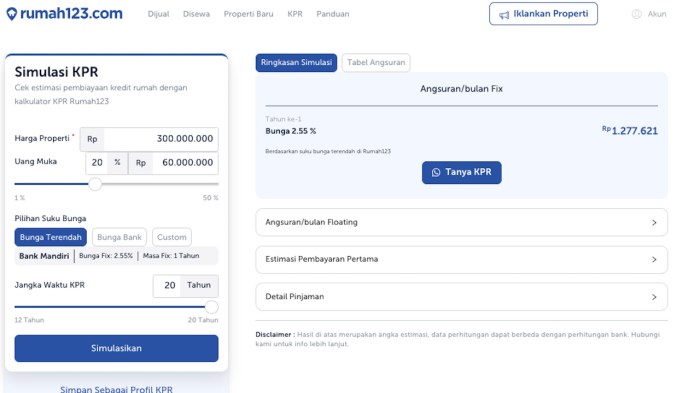Click the Angsuran/bulan Fix heading
Viewport: 700px width, 393px height.
[461, 89]
